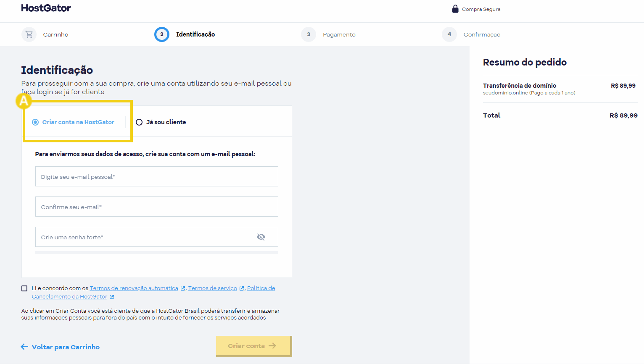Click the Criar conta button

pyautogui.click(x=254, y=346)
